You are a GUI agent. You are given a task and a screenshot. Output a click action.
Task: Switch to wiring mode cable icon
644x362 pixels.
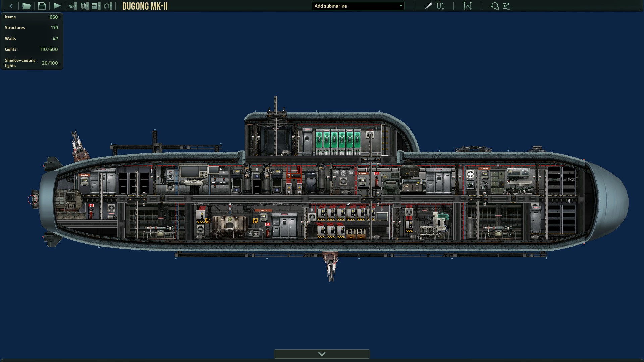tap(440, 6)
